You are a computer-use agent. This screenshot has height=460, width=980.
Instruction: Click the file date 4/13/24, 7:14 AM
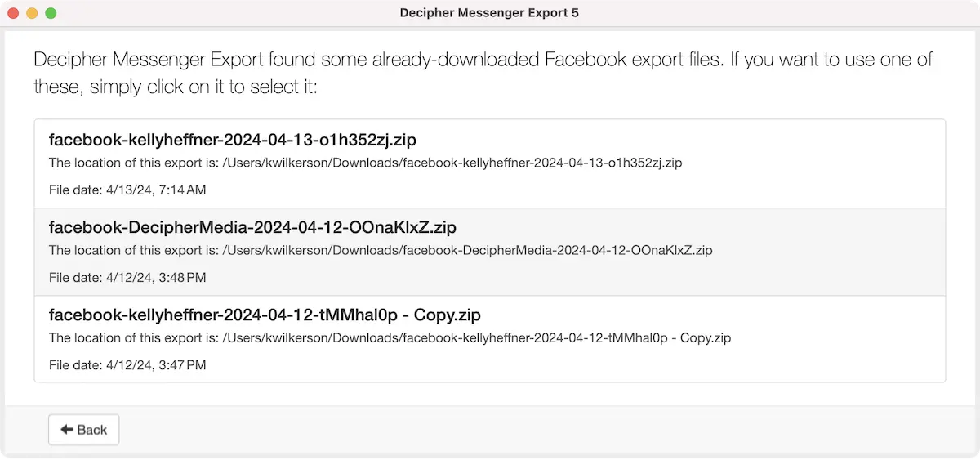pos(155,190)
